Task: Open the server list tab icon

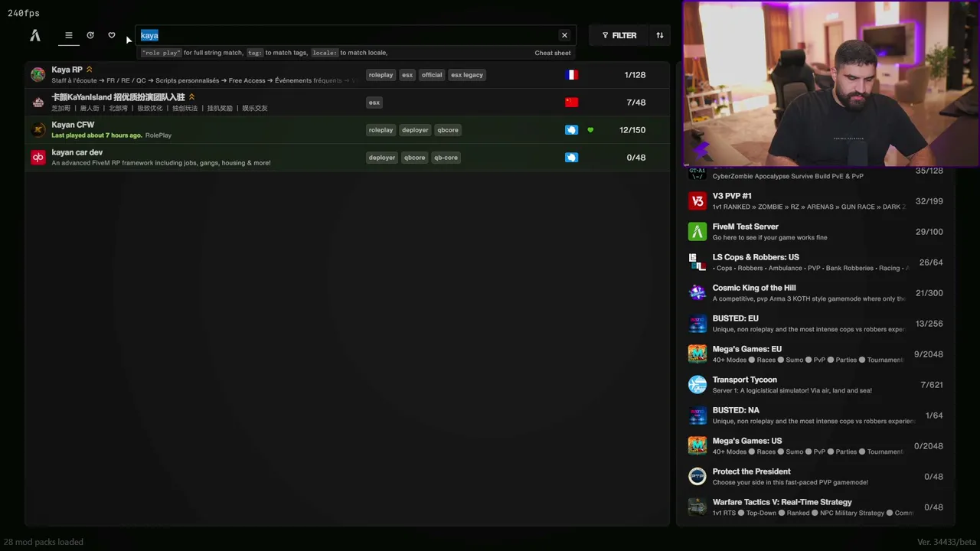Action: click(69, 35)
